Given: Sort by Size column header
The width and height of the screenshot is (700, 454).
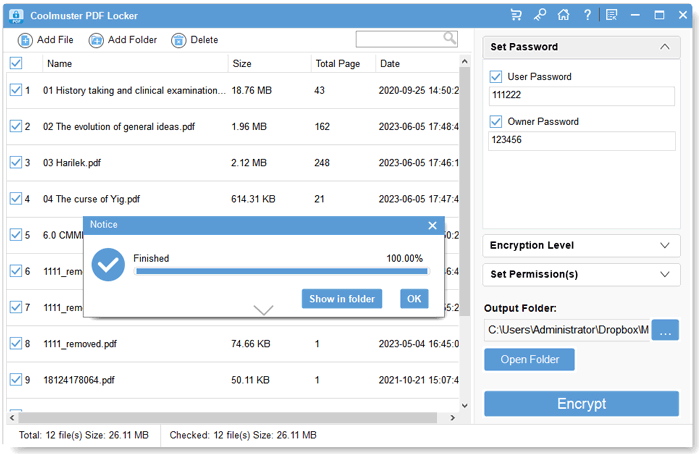Looking at the screenshot, I should click(242, 63).
